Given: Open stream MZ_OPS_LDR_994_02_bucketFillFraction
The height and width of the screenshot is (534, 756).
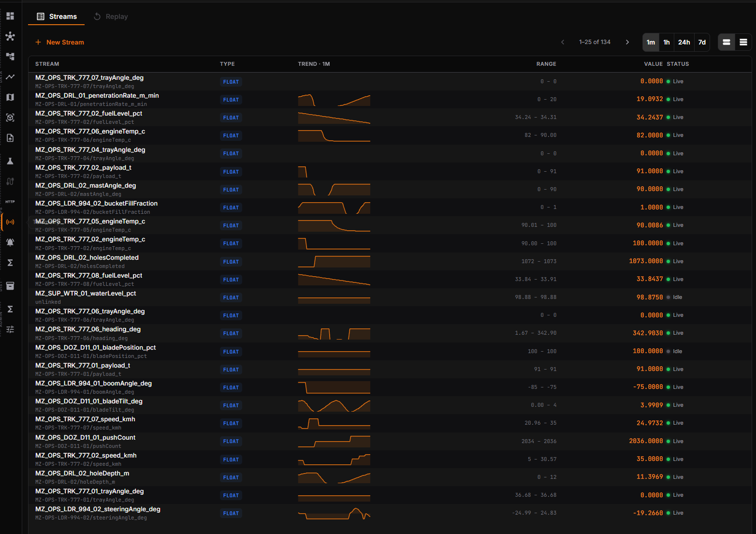Looking at the screenshot, I should (97, 203).
